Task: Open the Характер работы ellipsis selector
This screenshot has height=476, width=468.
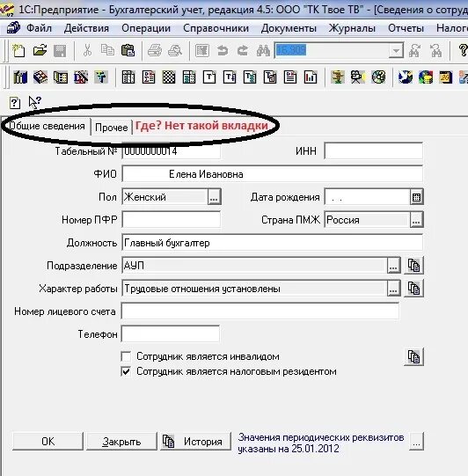Action: coord(393,289)
